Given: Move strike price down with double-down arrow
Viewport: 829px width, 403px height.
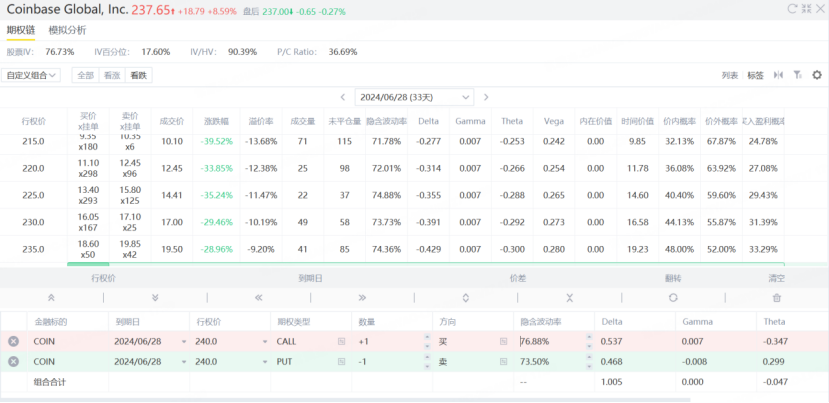Looking at the screenshot, I should pyautogui.click(x=155, y=298).
